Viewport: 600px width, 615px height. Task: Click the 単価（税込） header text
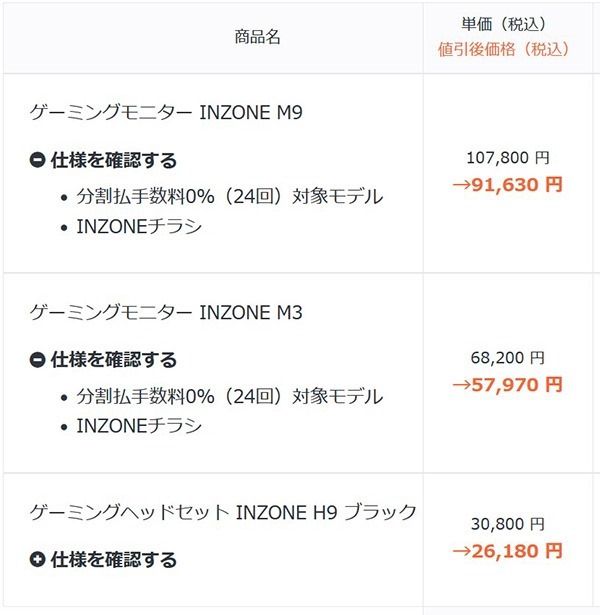click(x=504, y=24)
